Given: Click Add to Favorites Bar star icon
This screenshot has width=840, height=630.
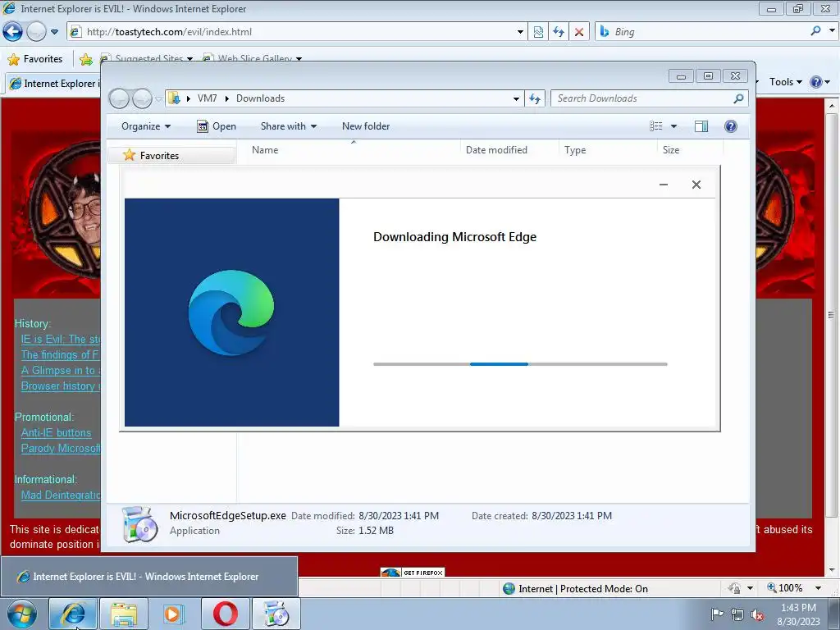Looking at the screenshot, I should coord(85,59).
